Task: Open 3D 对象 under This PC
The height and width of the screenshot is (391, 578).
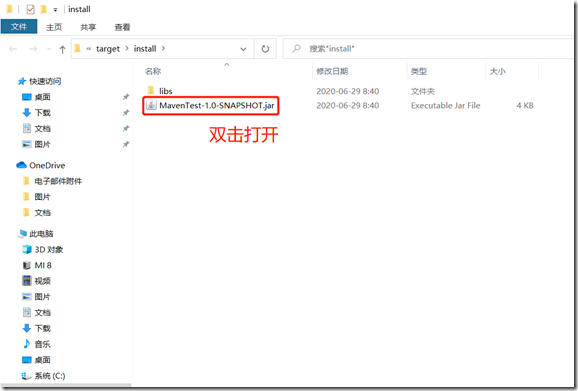Action: 49,249
